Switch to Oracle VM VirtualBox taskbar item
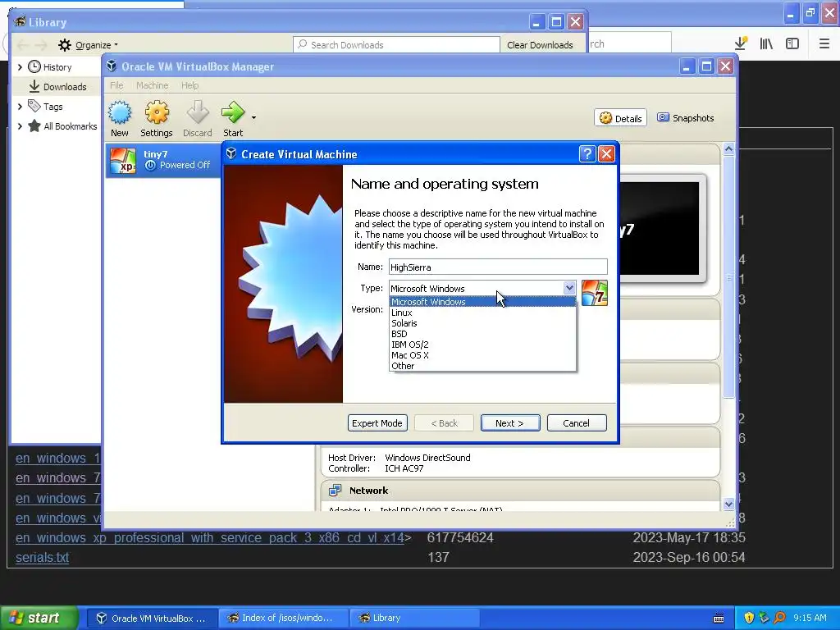The width and height of the screenshot is (840, 630). point(152,619)
